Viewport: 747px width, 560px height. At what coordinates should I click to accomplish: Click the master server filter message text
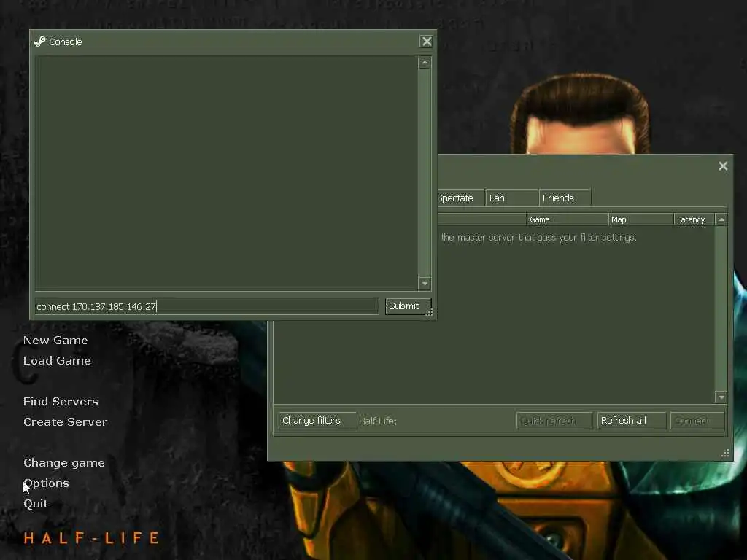(538, 238)
